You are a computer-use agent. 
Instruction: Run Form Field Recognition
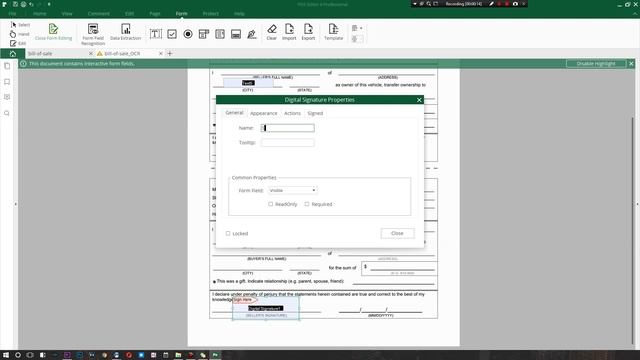click(93, 34)
